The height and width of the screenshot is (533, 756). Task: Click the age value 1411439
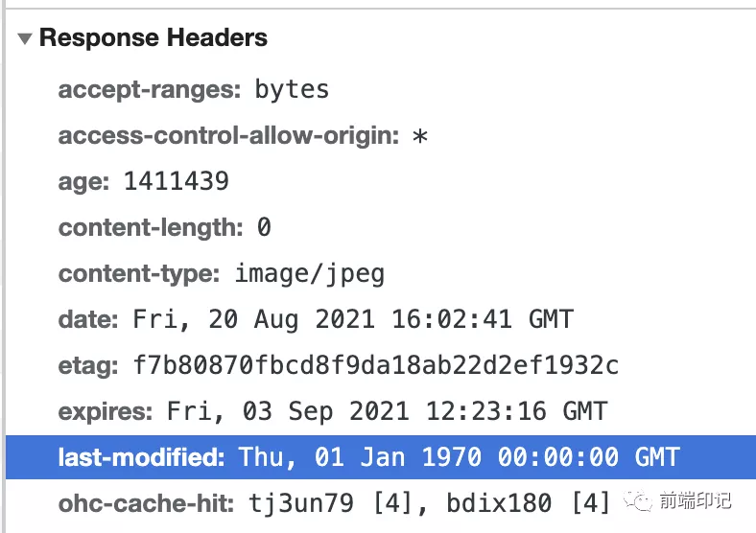[x=177, y=181]
